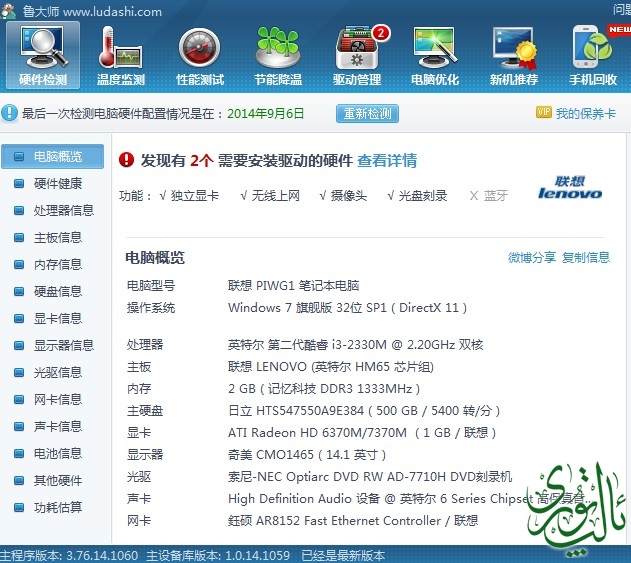Viewport: 631px width, 563px height.
Task: Click the HM65 motherboard value
Action: click(331, 367)
